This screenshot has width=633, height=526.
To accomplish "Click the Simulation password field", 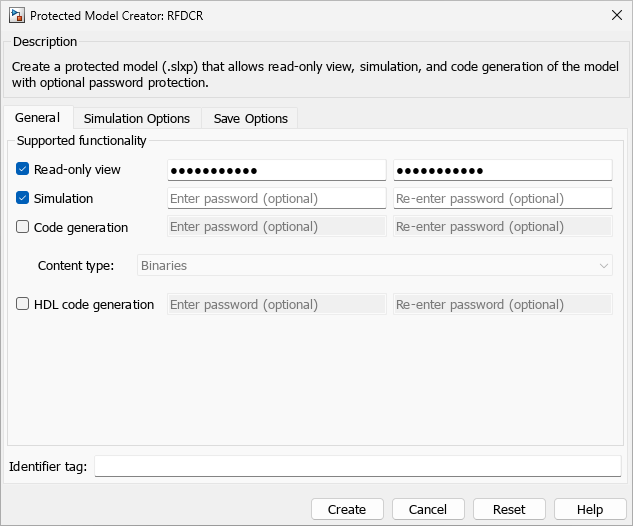I will coord(276,198).
